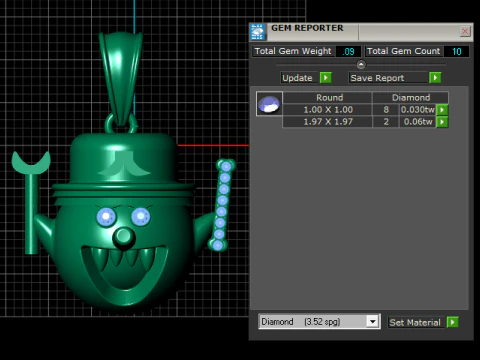
Task: Select the 1.97 X 1.97 size cell
Action: pos(327,122)
